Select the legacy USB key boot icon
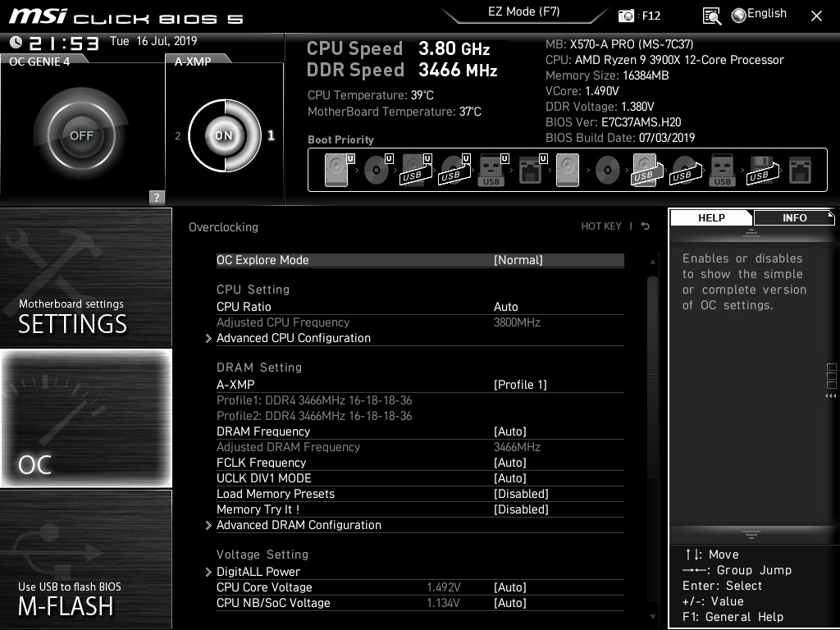 (723, 170)
